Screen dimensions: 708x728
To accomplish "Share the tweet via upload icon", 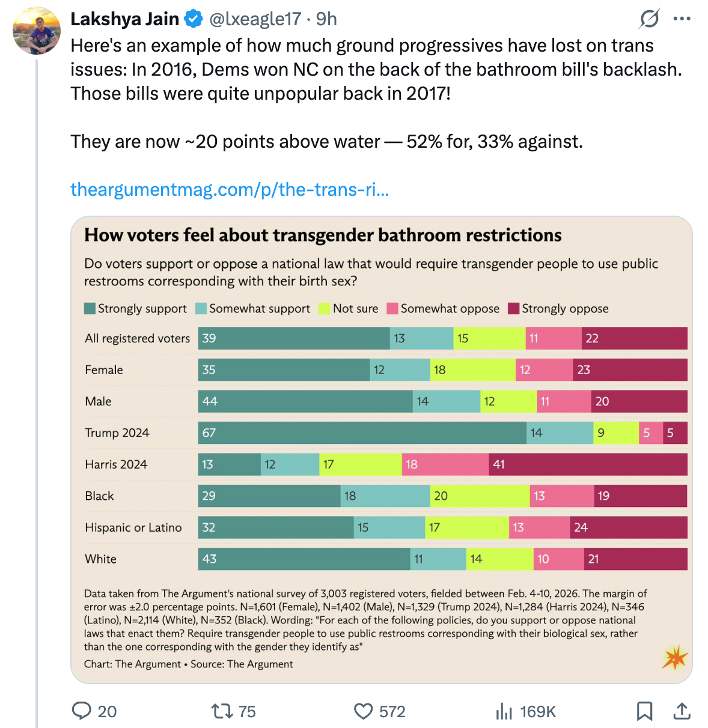I will (682, 711).
